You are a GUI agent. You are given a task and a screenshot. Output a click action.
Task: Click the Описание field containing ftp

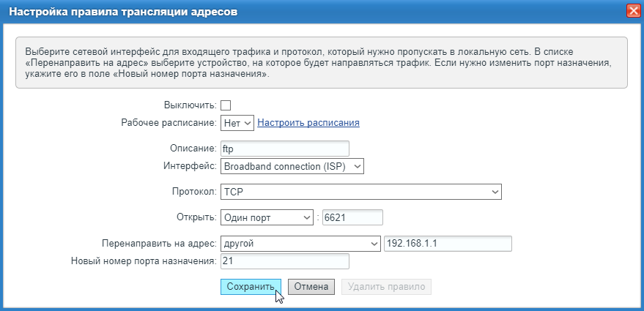coord(285,149)
